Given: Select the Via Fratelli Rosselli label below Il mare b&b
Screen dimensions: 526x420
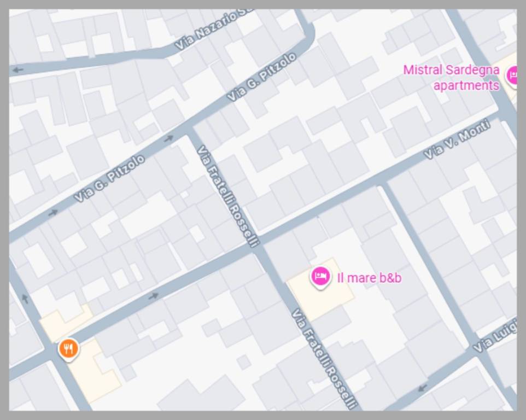Looking at the screenshot, I should [x=323, y=359].
